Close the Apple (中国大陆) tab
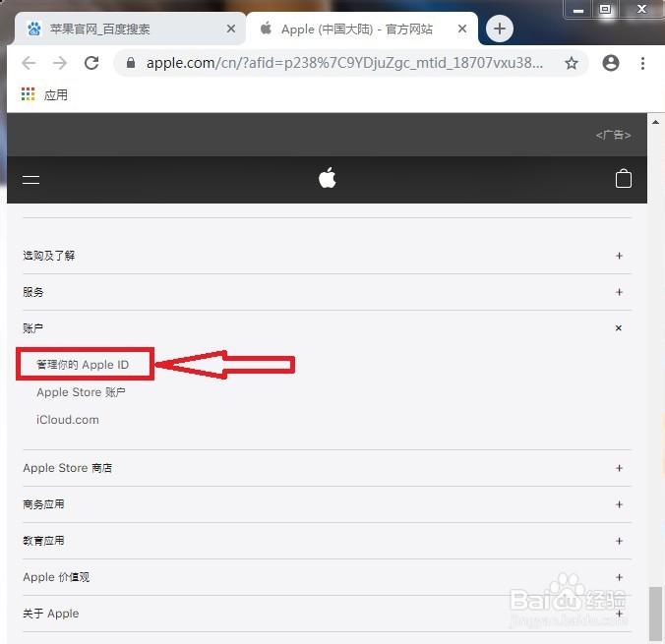 462,29
